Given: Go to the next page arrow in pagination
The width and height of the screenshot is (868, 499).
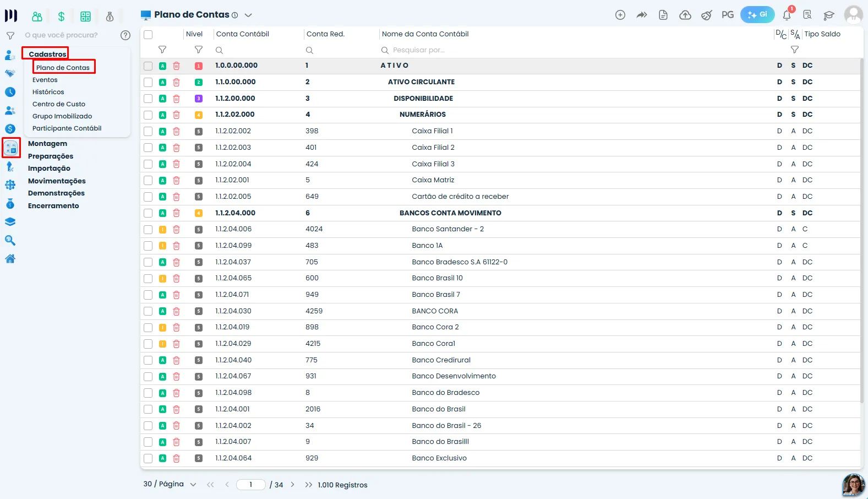Looking at the screenshot, I should coord(292,485).
